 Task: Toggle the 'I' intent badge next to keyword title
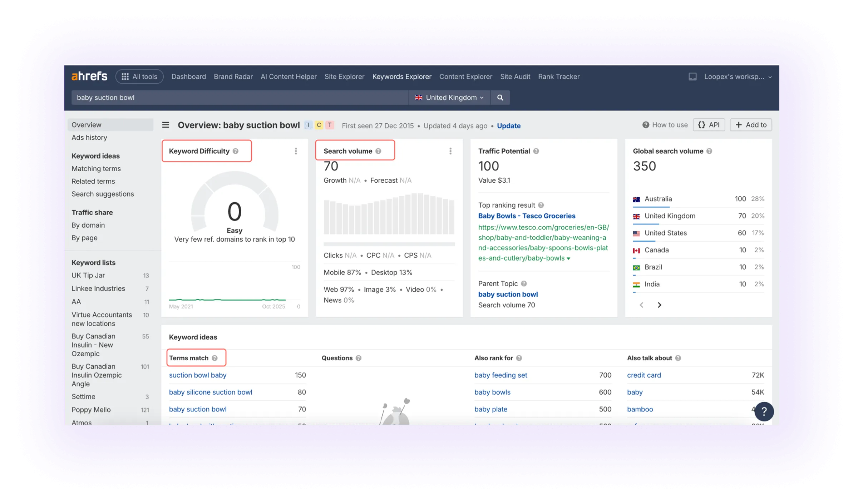pos(308,125)
